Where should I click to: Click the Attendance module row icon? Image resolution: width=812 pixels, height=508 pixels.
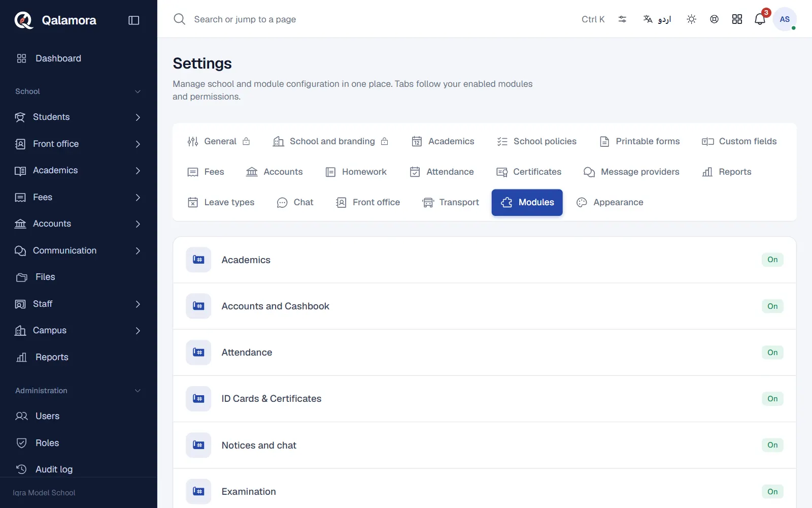coord(198,353)
